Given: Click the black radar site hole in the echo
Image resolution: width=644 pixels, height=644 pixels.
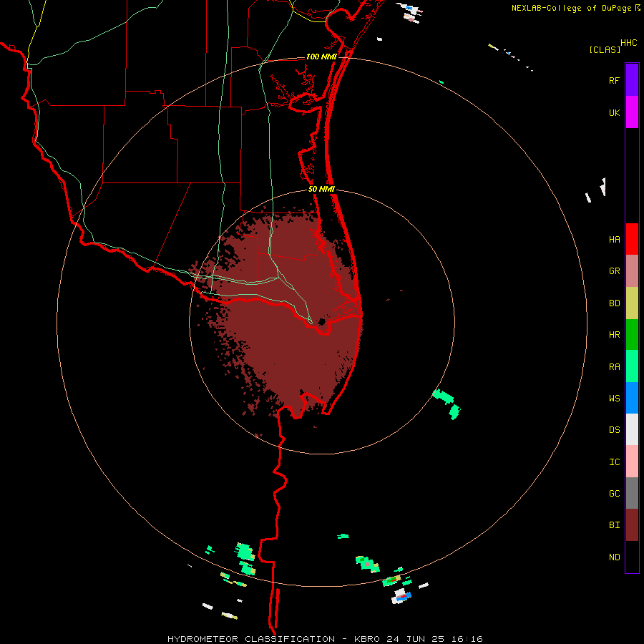Looking at the screenshot, I should [322, 321].
